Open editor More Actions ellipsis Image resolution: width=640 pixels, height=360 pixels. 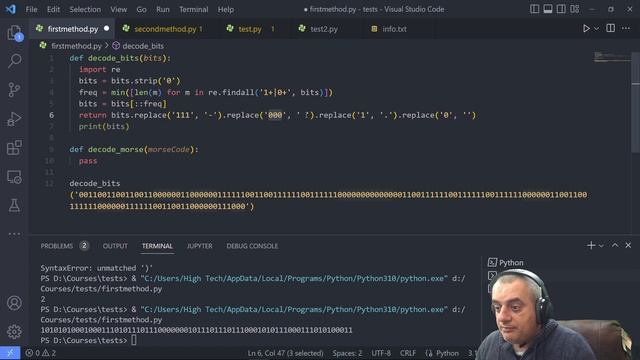tap(626, 28)
